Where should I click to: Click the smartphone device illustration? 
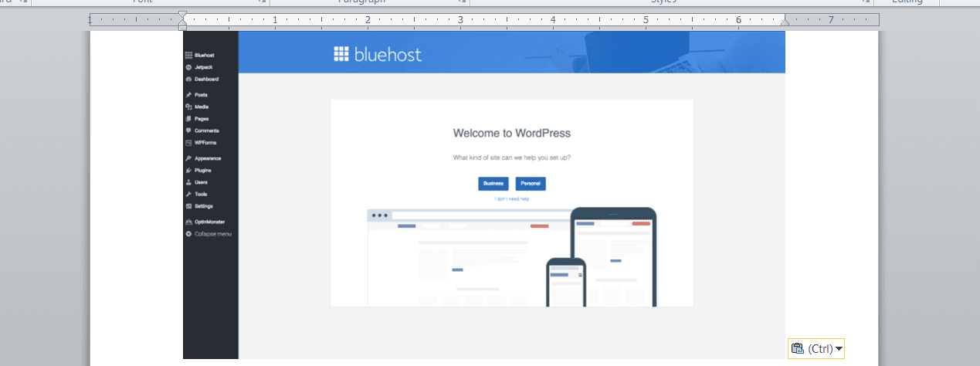566,282
